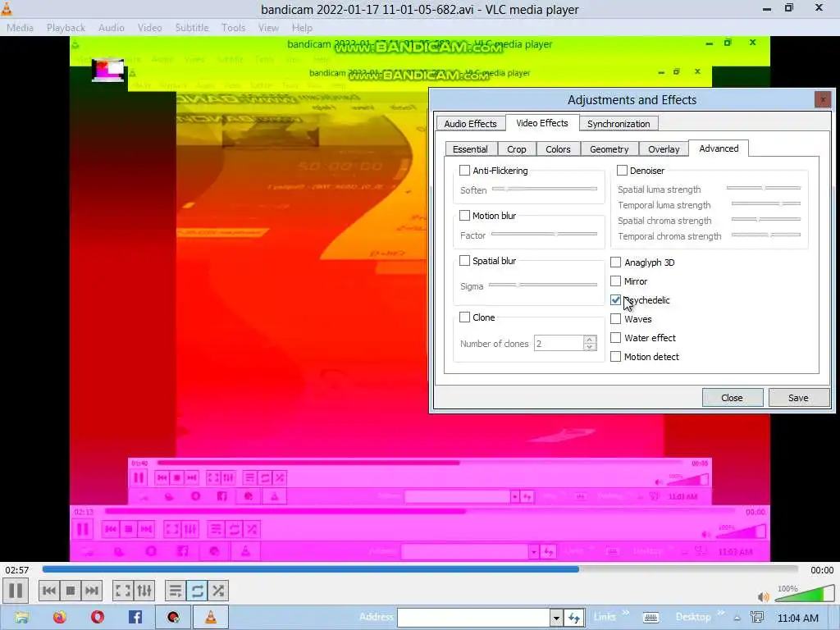Switch to the Synchronization tab

[619, 124]
